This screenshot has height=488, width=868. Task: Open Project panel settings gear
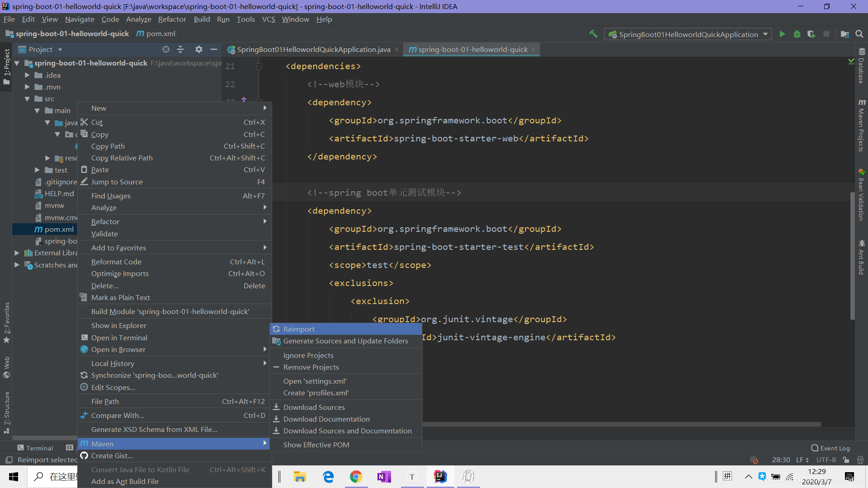(x=199, y=49)
